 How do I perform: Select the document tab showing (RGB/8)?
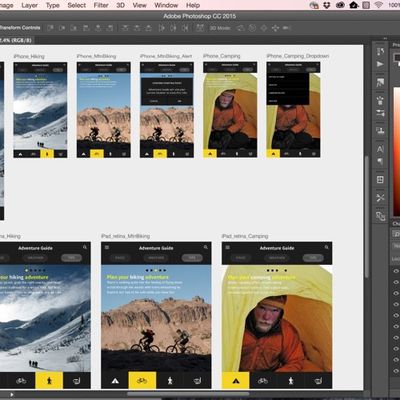[x=17, y=40]
